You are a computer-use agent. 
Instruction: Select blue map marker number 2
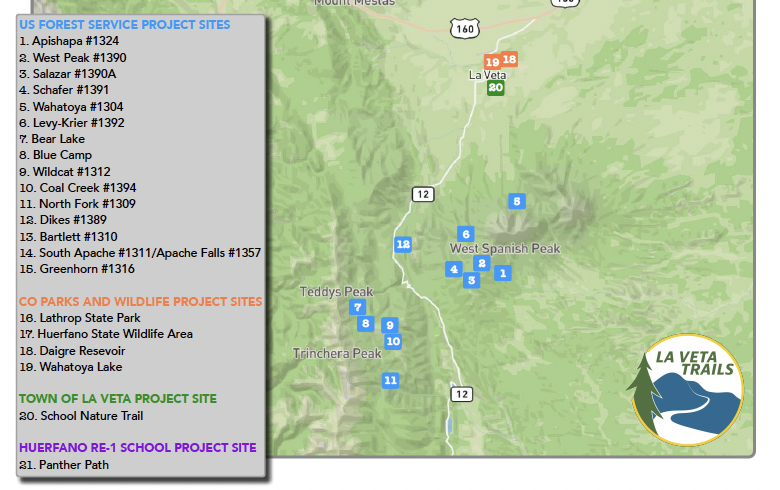(x=481, y=263)
